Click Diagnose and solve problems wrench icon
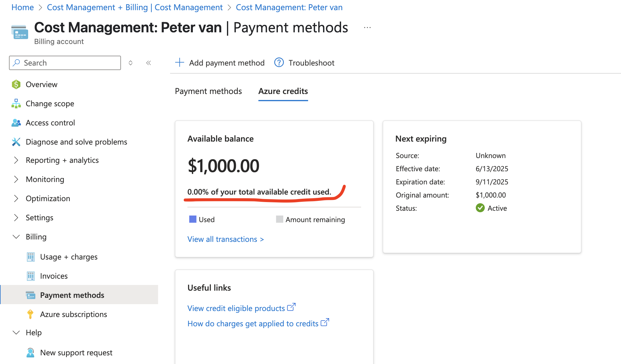 pos(16,142)
